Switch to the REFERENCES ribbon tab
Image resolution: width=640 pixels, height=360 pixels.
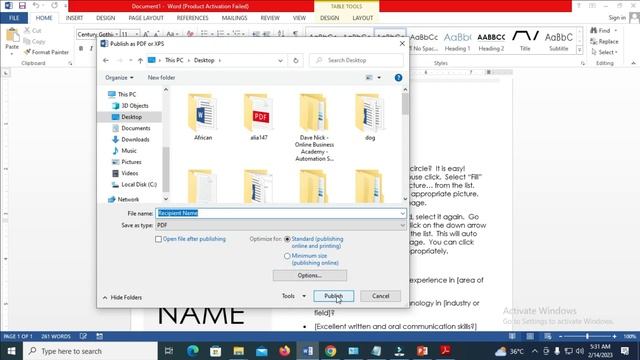click(193, 18)
